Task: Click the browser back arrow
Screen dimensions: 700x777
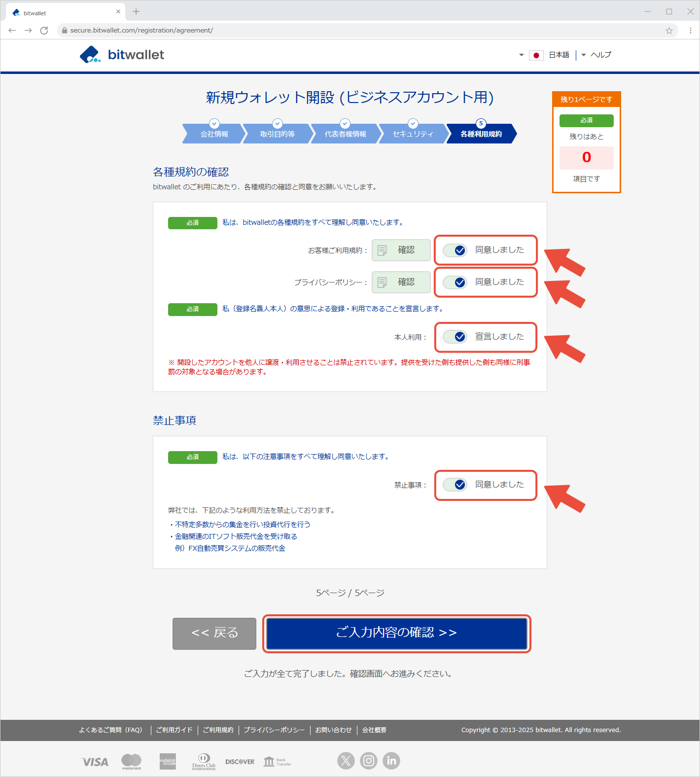Action: 12,31
